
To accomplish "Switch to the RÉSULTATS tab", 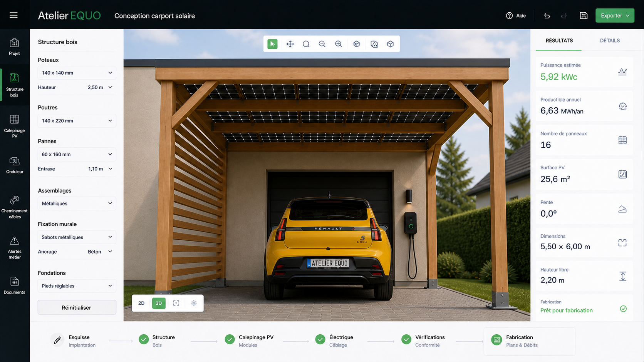I will tap(559, 40).
